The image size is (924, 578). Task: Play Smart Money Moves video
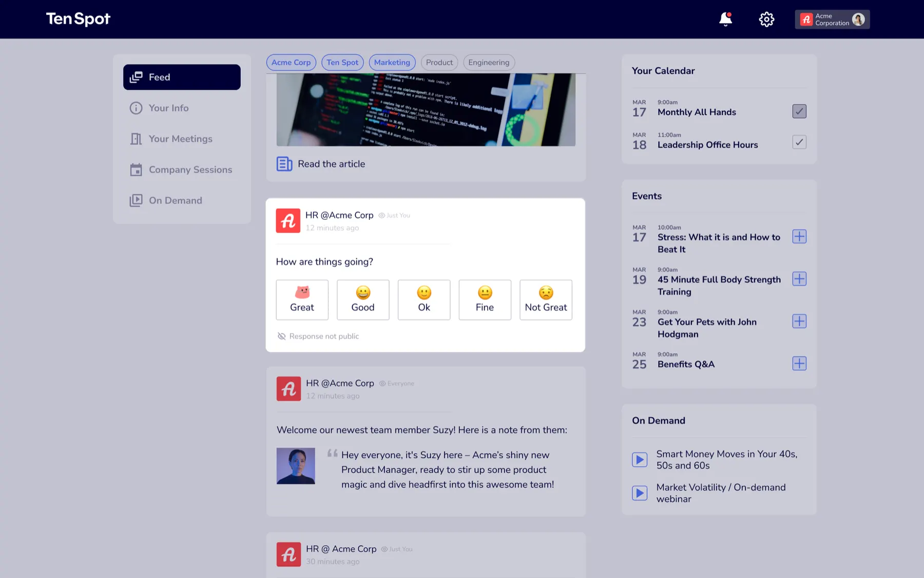click(x=640, y=459)
